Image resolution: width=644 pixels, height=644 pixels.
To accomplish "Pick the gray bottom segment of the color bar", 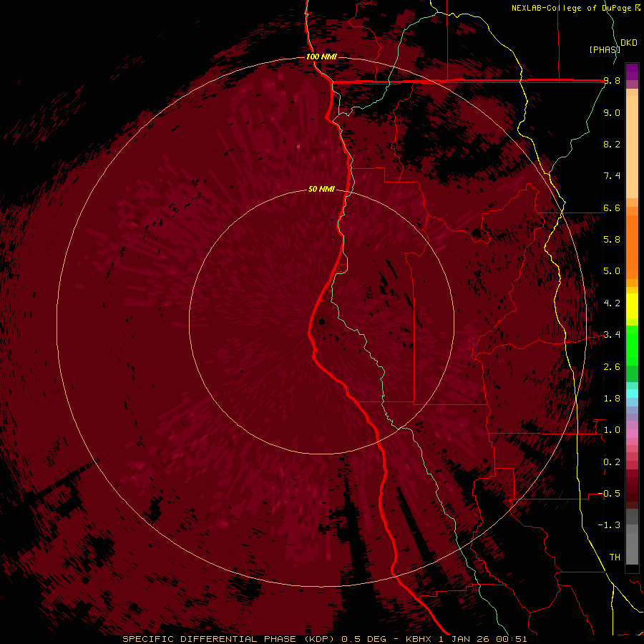I will point(632,546).
